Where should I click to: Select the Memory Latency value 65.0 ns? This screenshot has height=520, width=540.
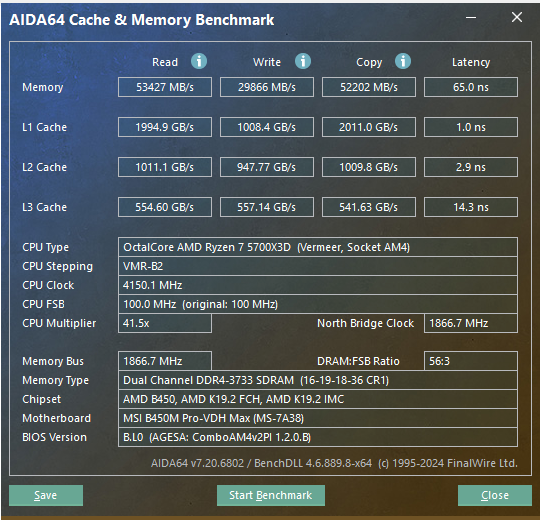470,87
